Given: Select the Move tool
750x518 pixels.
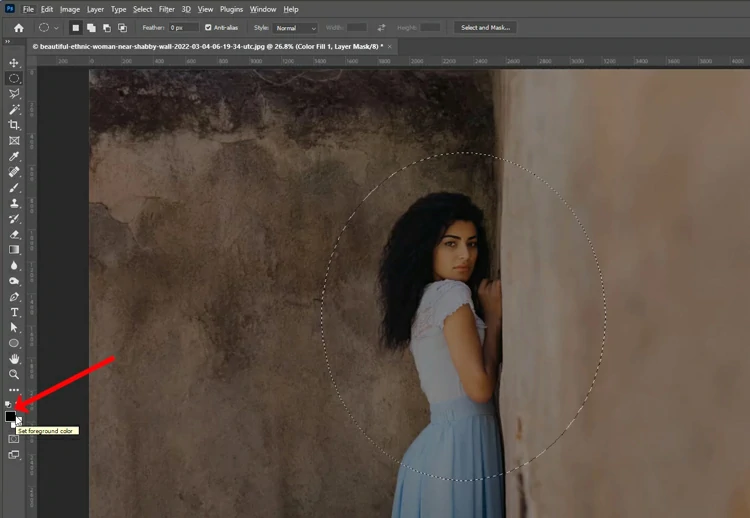Looking at the screenshot, I should coord(14,63).
